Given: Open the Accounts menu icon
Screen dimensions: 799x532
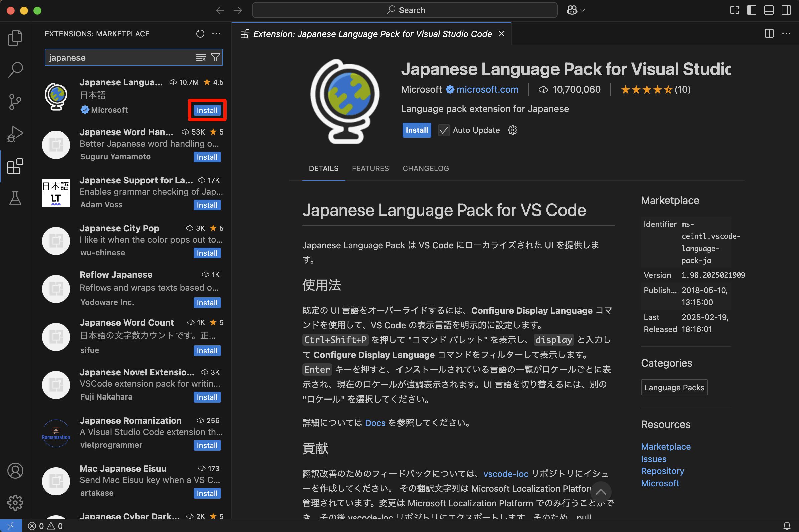Looking at the screenshot, I should [x=15, y=471].
